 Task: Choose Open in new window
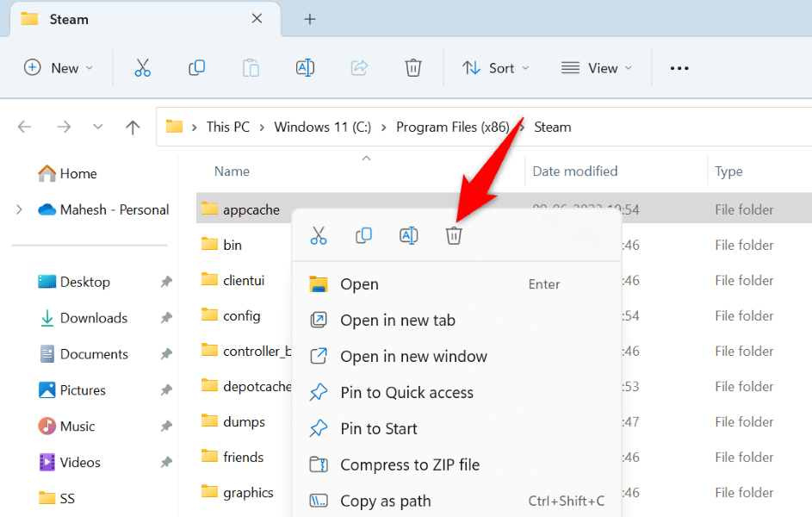coord(456,357)
